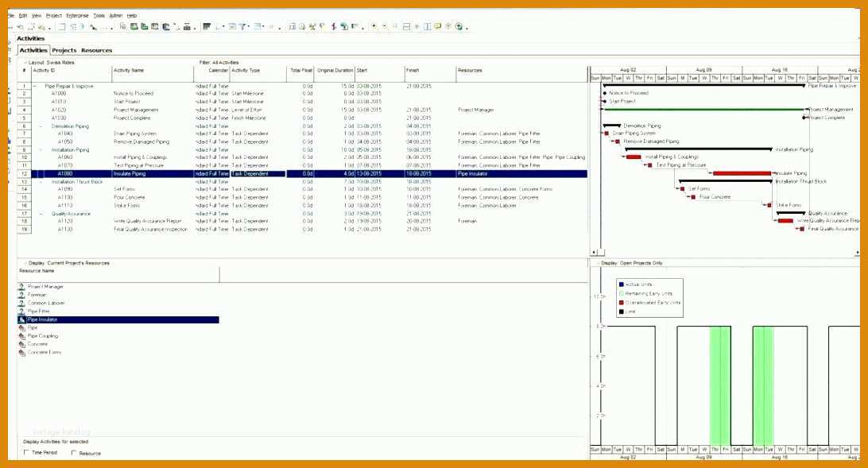
Task: Open the Tools menu
Action: pos(99,15)
